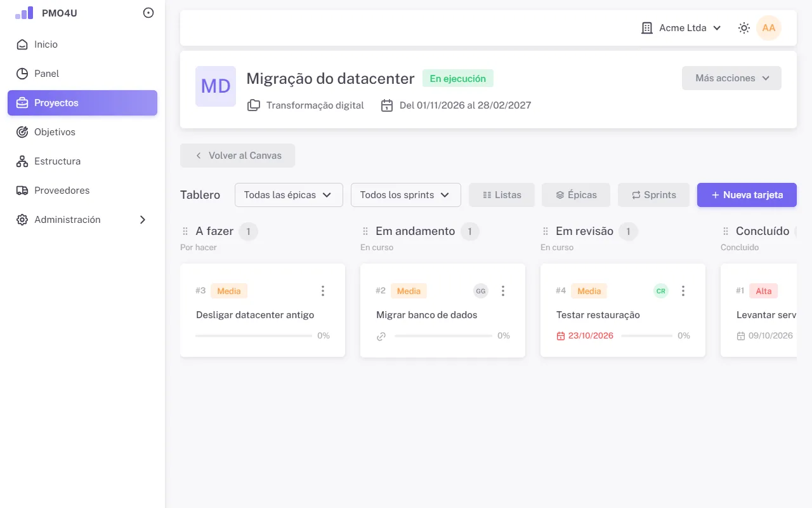
Task: Open options menu on Desligar datacenter antigo card
Action: (323, 291)
